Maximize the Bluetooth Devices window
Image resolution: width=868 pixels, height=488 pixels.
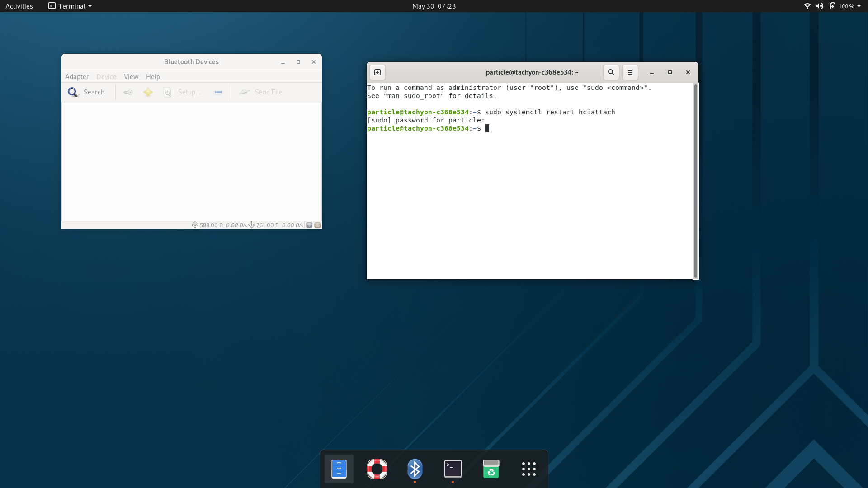coord(298,62)
